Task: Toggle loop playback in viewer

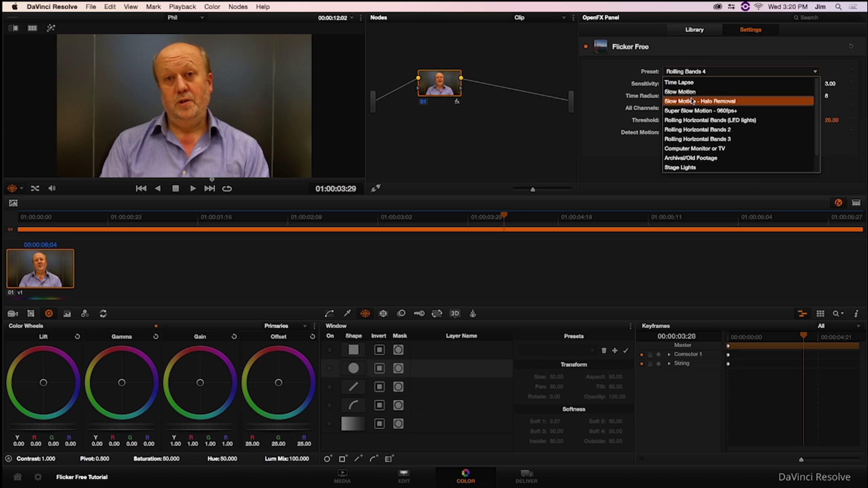Action: pyautogui.click(x=227, y=188)
